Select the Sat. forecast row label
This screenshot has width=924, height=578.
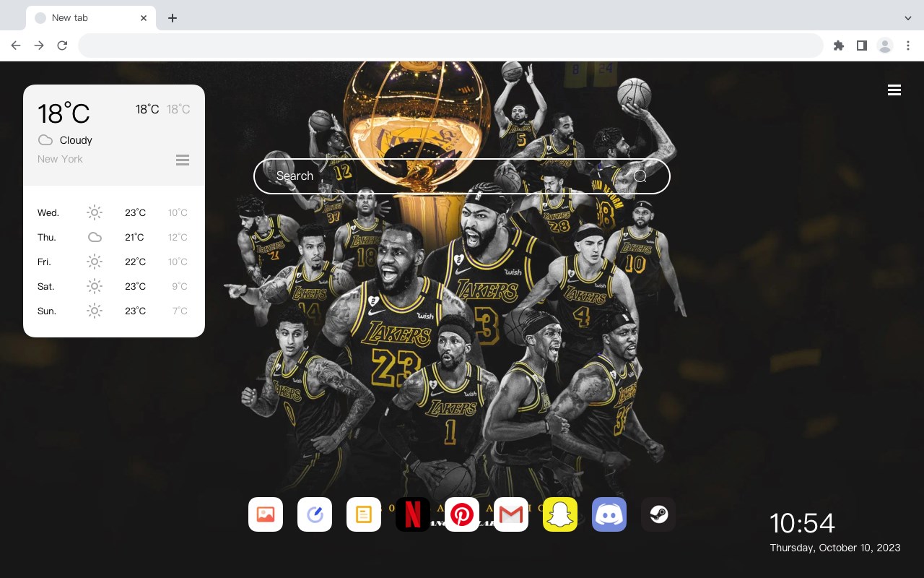[x=46, y=286]
